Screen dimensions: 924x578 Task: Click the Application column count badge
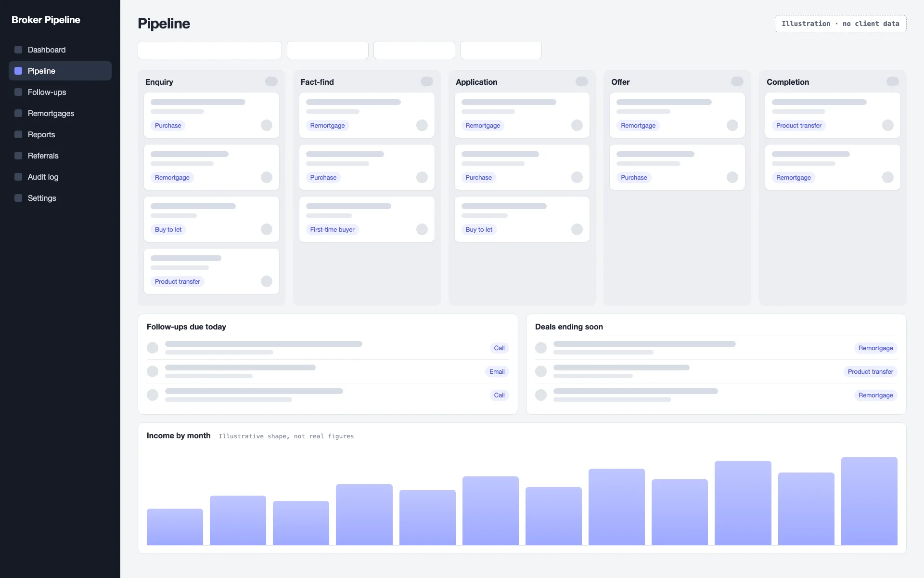click(x=582, y=81)
